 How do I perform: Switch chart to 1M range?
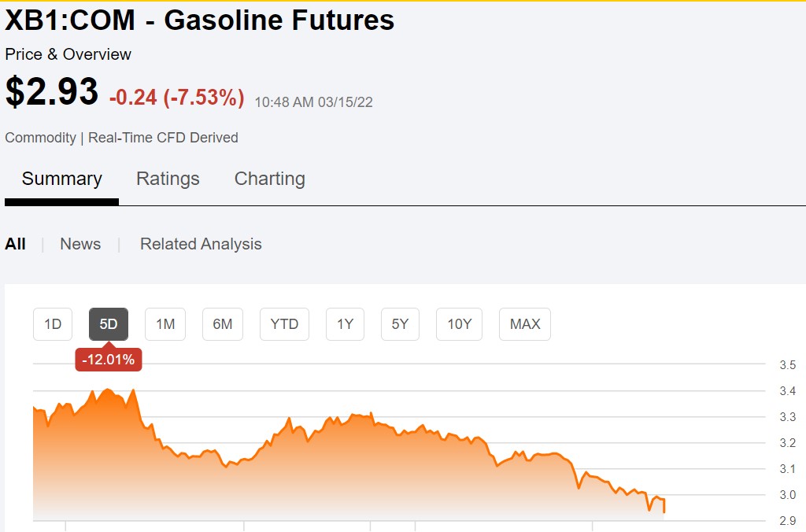[165, 324]
